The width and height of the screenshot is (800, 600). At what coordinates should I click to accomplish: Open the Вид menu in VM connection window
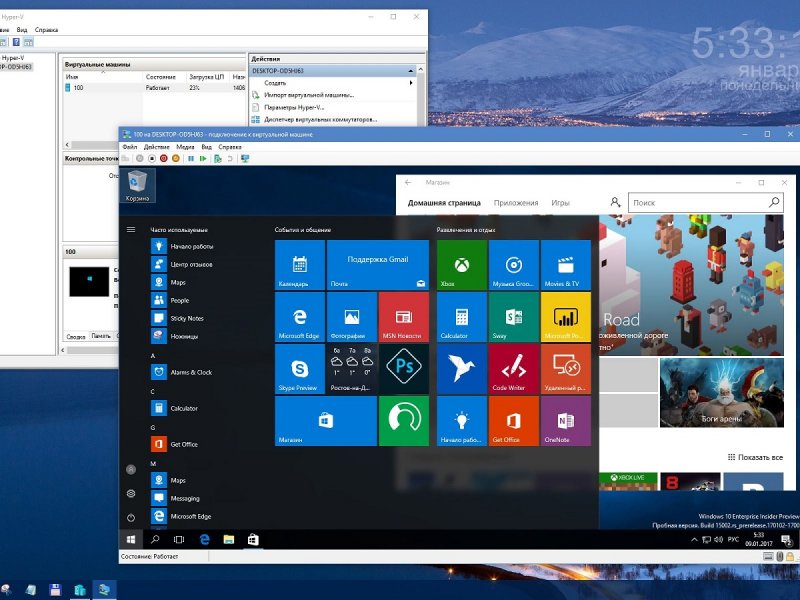point(207,146)
